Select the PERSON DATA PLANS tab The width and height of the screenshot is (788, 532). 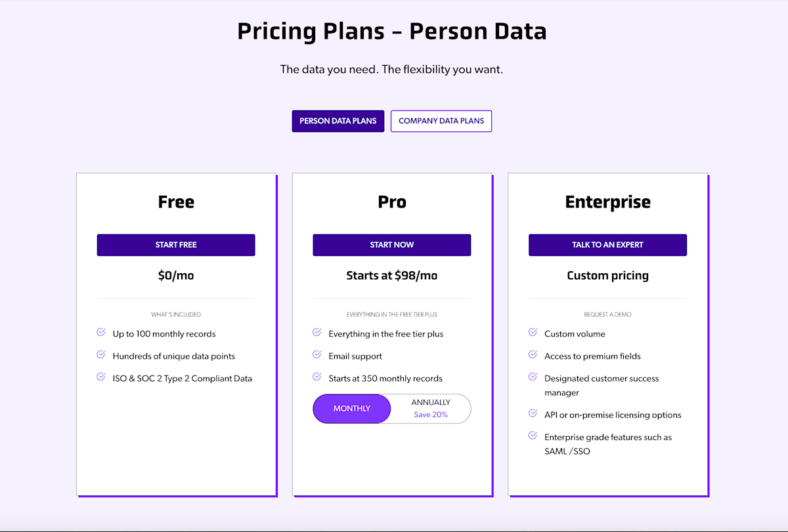tap(338, 121)
